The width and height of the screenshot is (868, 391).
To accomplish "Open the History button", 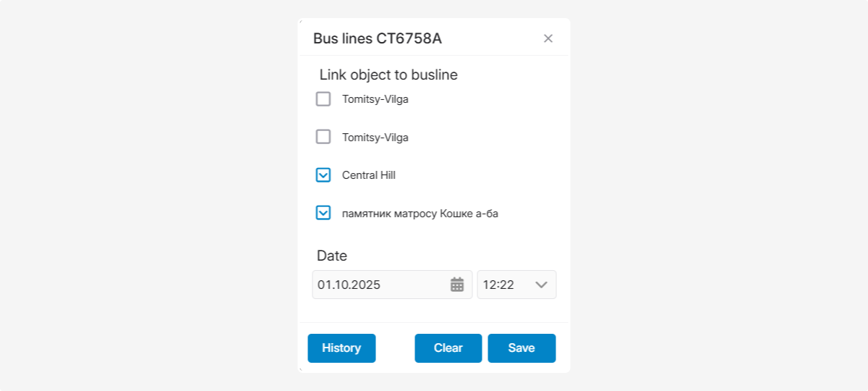I will pos(341,348).
